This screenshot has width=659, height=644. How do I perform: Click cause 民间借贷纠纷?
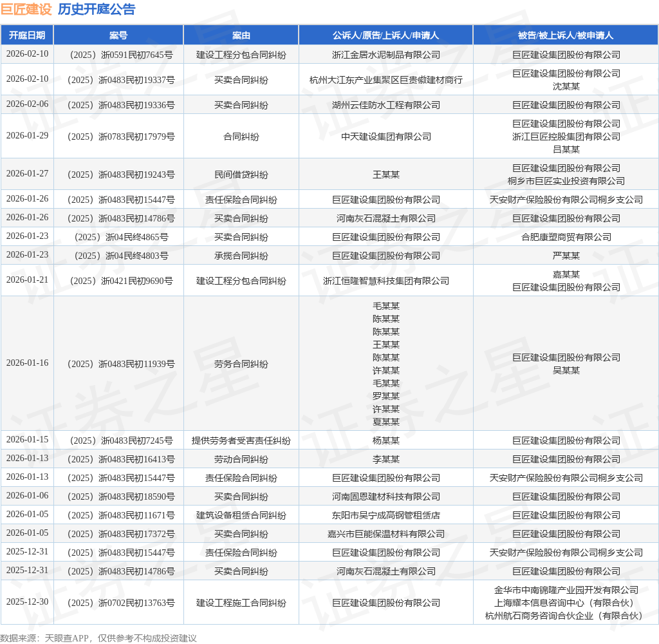[241, 175]
